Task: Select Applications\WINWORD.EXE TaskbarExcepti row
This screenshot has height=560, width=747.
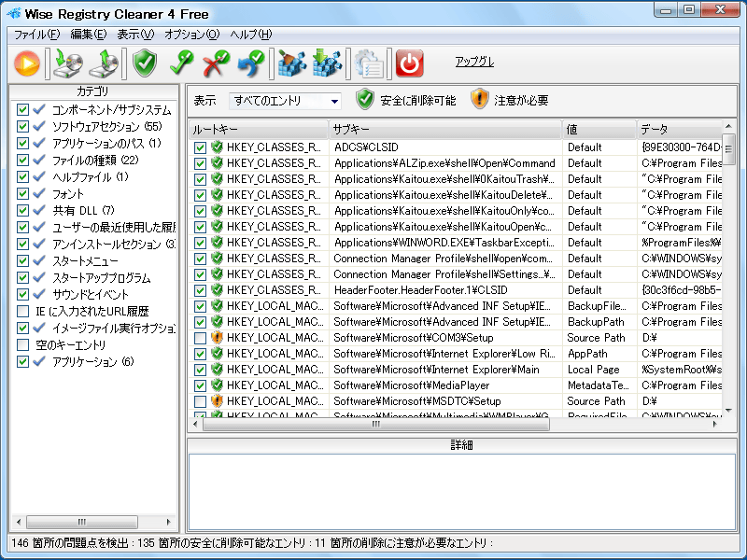Action: tap(456, 243)
